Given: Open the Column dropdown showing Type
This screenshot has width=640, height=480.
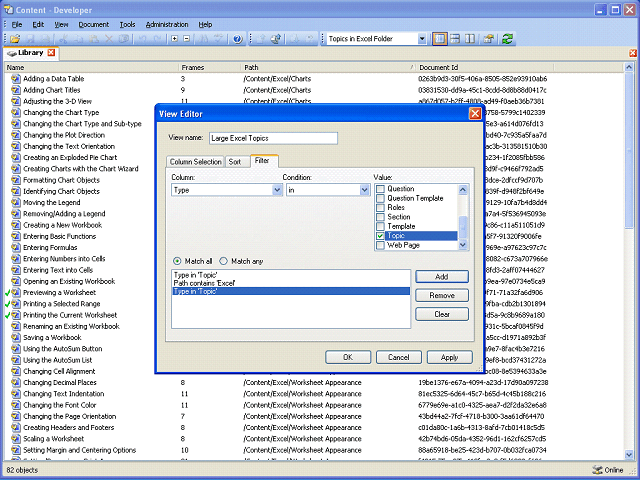Looking at the screenshot, I should point(277,190).
